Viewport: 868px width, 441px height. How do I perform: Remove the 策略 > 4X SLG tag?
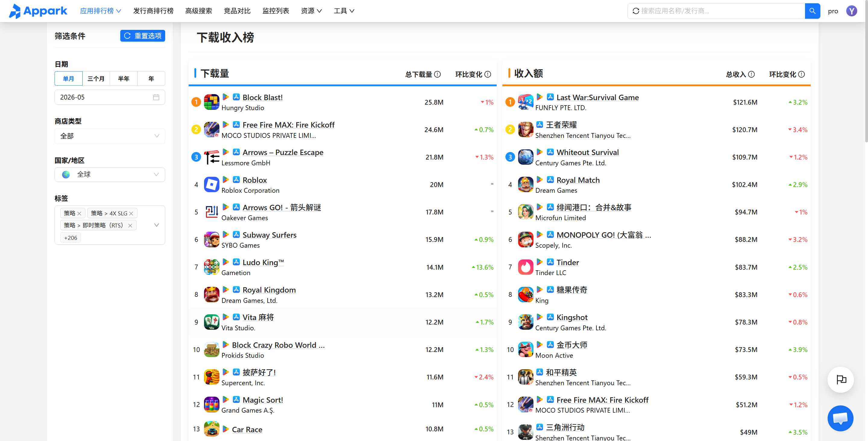point(131,214)
